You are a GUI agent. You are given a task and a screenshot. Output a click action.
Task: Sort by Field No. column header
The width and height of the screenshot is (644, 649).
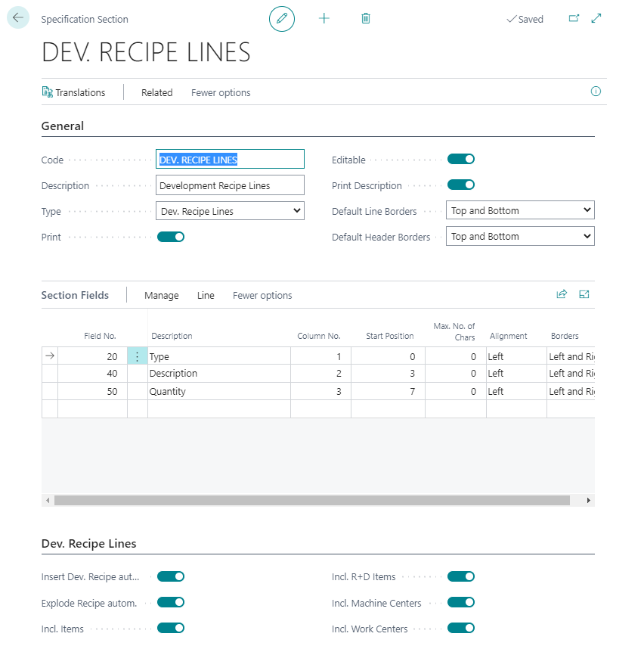[100, 336]
